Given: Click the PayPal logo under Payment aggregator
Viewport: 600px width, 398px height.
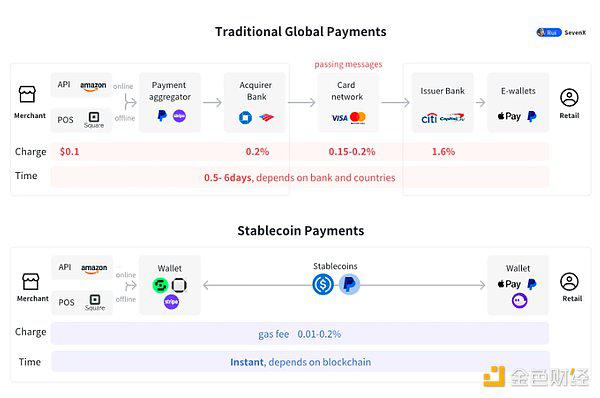Looking at the screenshot, I should [x=162, y=116].
